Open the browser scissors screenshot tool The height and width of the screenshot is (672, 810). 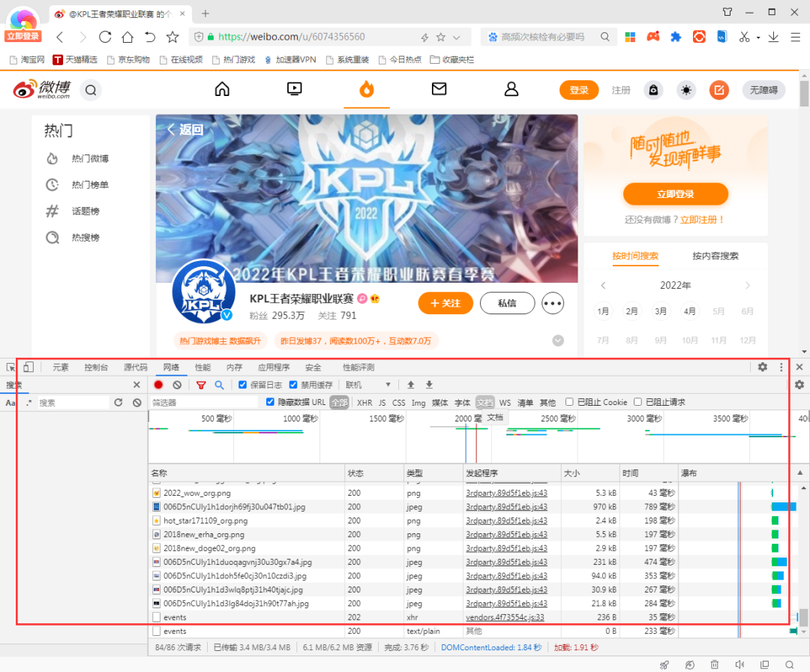pos(744,37)
